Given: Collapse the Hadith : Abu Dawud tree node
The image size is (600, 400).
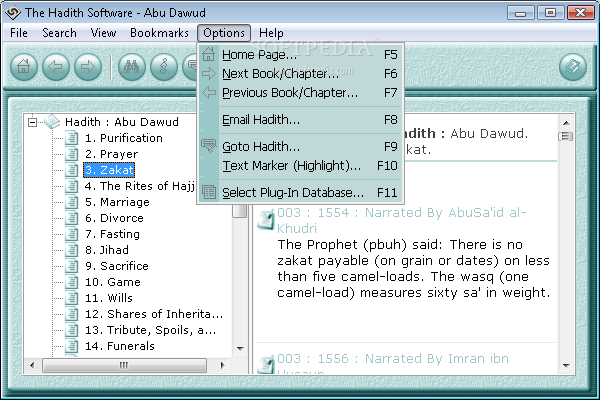Looking at the screenshot, I should click(x=33, y=122).
